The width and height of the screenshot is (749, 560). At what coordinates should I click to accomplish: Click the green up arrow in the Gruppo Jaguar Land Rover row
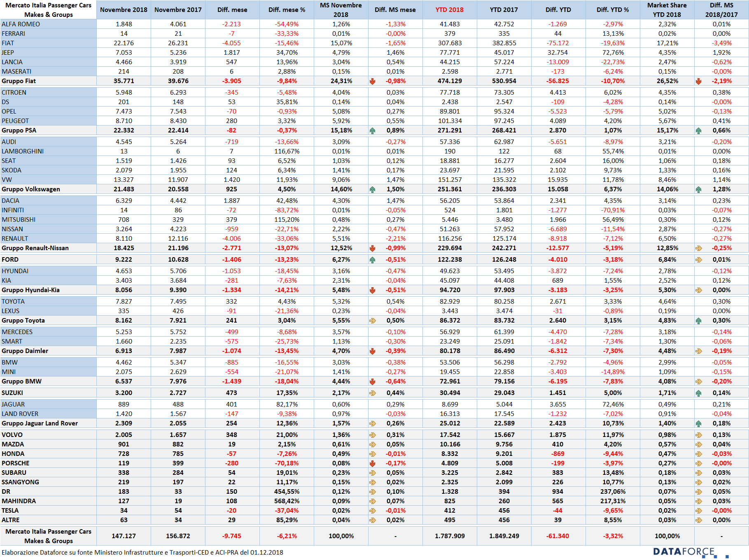pyautogui.click(x=698, y=423)
